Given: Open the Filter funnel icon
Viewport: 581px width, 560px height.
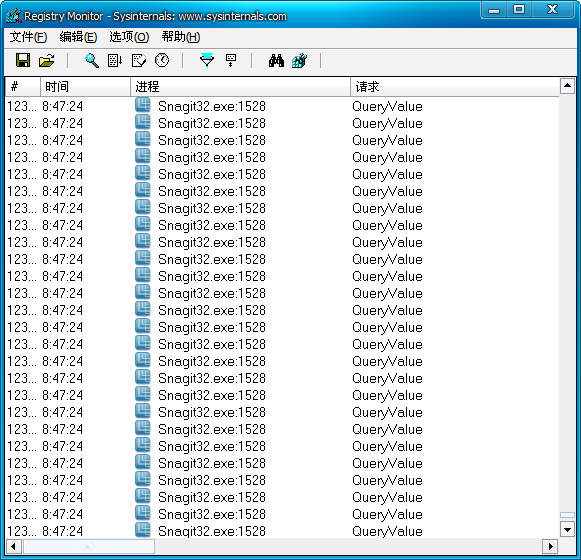Looking at the screenshot, I should (x=207, y=60).
